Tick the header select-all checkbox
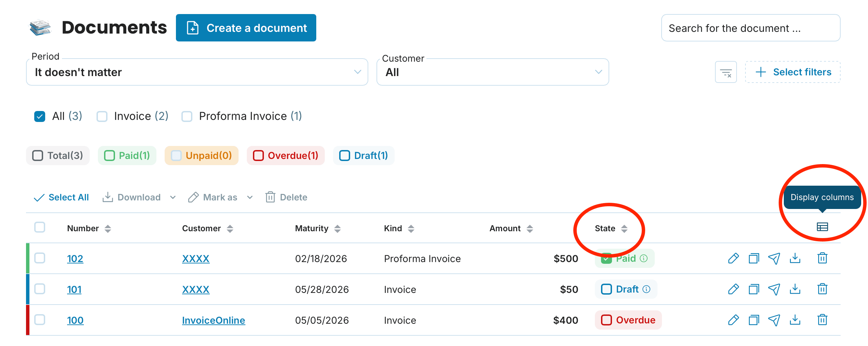868x346 pixels. tap(40, 227)
